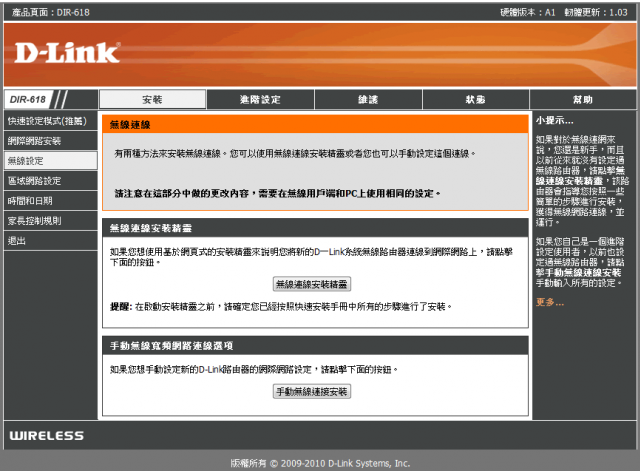Switch to the 進階設定 tab
640x471 pixels.
[x=260, y=99]
